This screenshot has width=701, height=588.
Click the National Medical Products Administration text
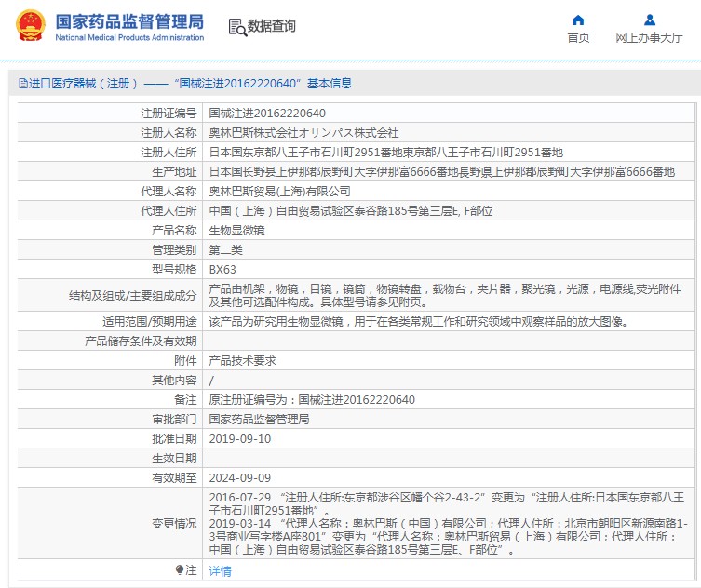click(129, 38)
